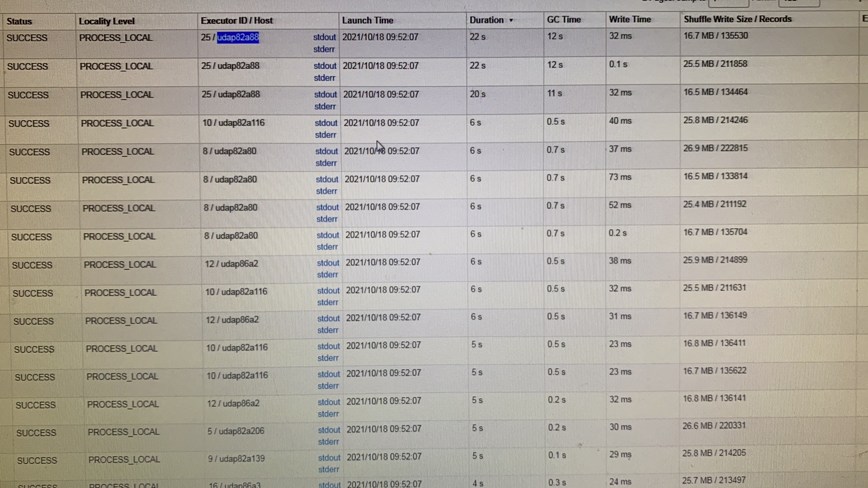Sort table by Status column header
868x488 pixels.
click(x=19, y=21)
